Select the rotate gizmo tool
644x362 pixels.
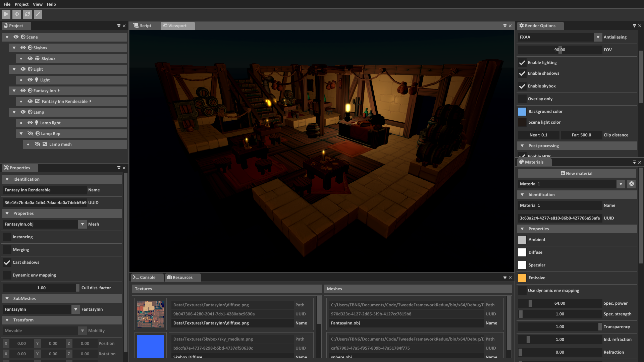pyautogui.click(x=28, y=14)
